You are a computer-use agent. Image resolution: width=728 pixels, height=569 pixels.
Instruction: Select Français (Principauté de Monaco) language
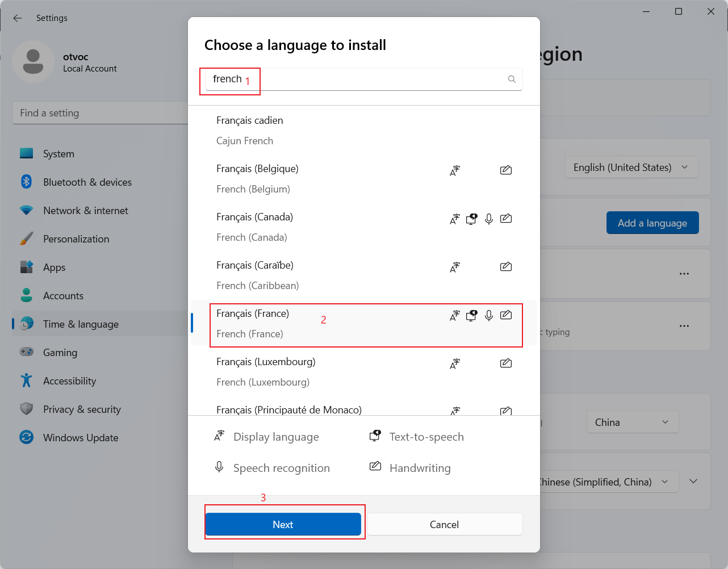coord(363,407)
